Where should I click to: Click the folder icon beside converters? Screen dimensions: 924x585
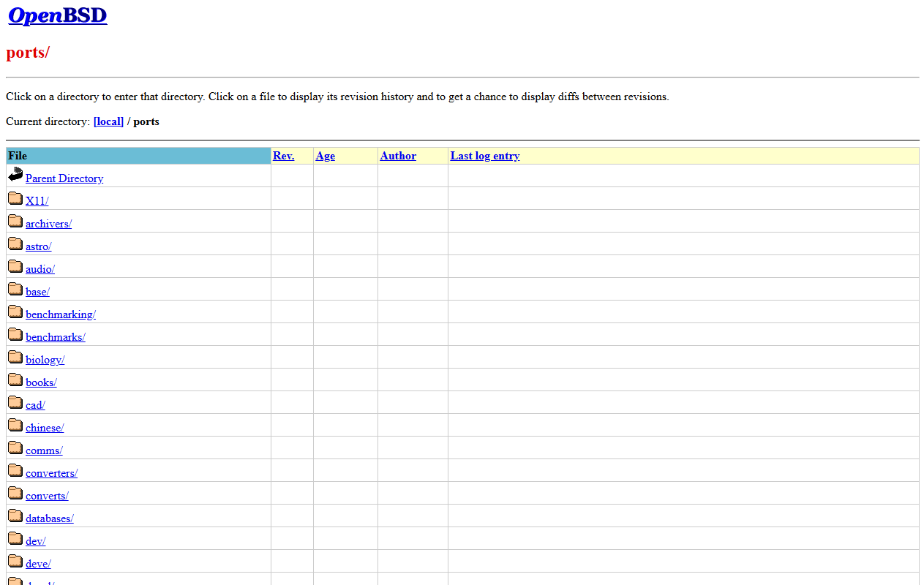pos(15,469)
